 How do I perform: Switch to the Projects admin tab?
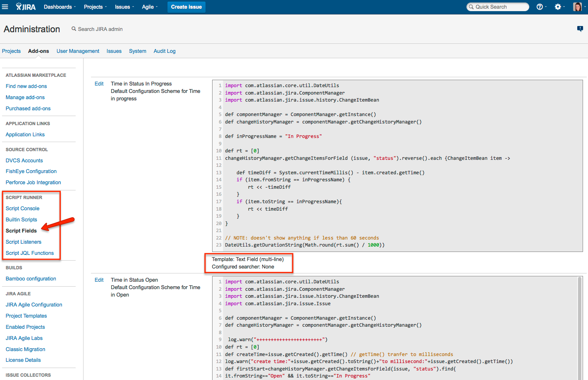pyautogui.click(x=11, y=51)
